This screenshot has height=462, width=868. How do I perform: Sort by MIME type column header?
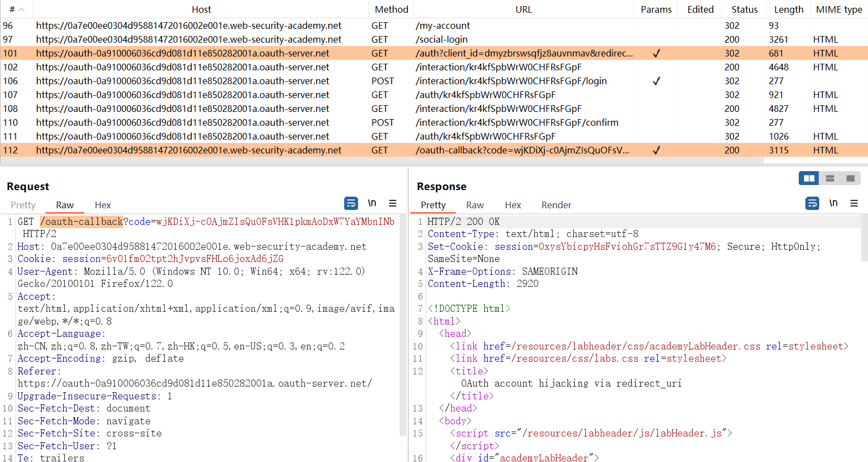(x=839, y=9)
